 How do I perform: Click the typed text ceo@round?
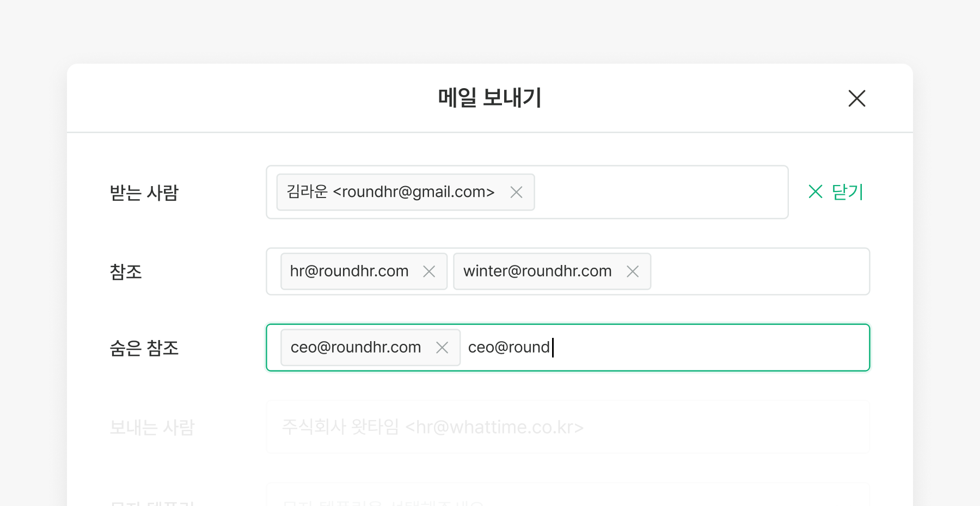click(509, 348)
